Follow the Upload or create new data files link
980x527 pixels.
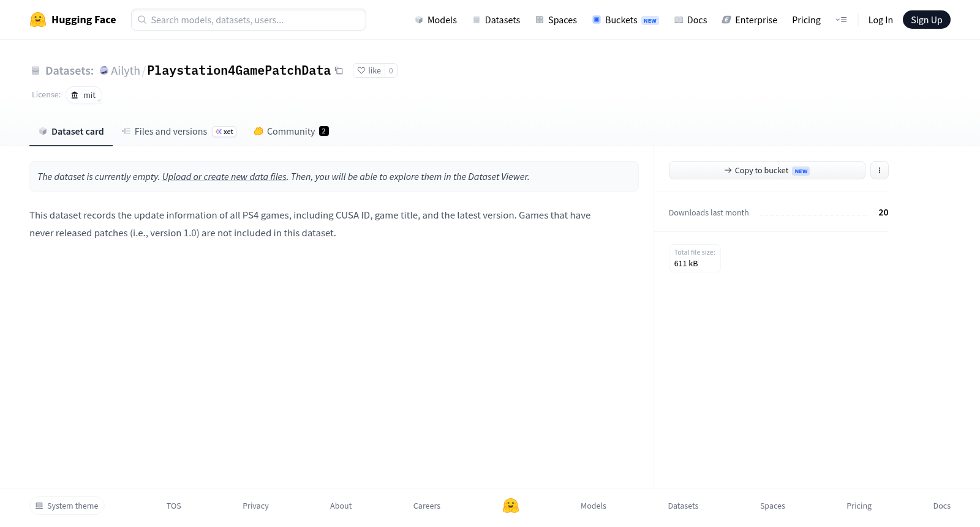click(x=224, y=176)
